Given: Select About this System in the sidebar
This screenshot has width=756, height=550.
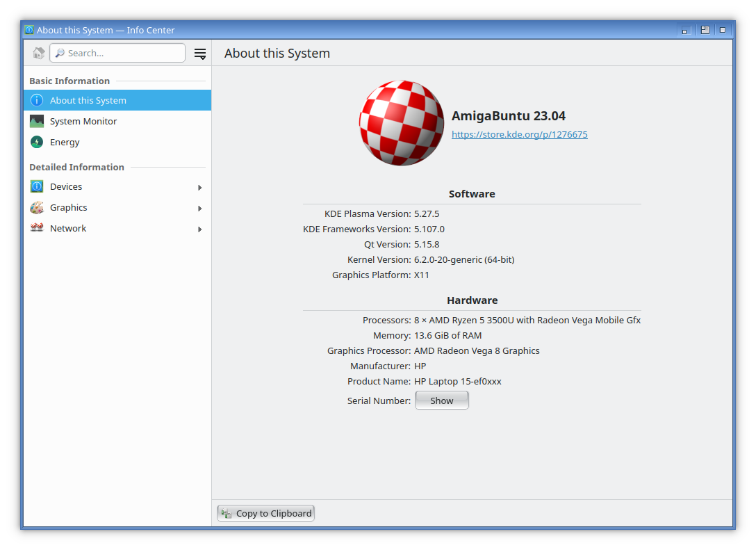Looking at the screenshot, I should 117,100.
